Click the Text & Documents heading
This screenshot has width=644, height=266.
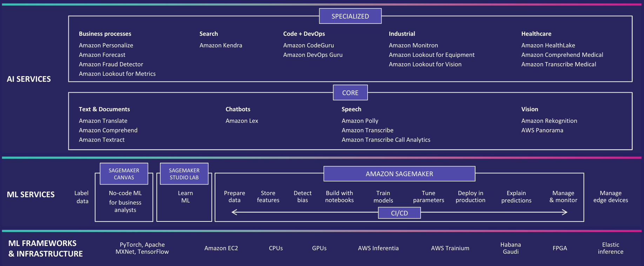tap(104, 109)
